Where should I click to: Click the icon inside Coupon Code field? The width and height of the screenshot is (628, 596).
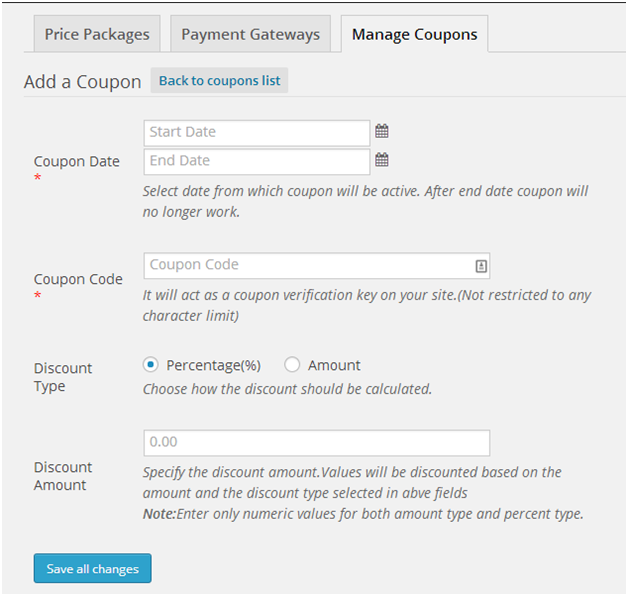point(480,266)
